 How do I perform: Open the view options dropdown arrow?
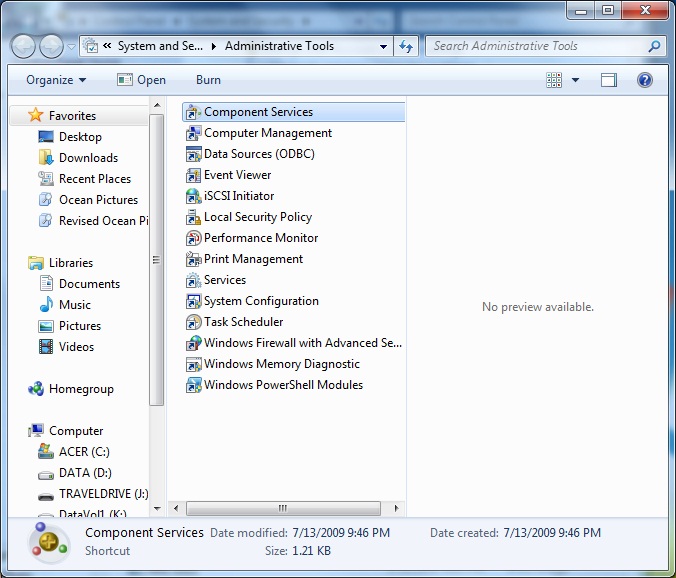tap(575, 80)
